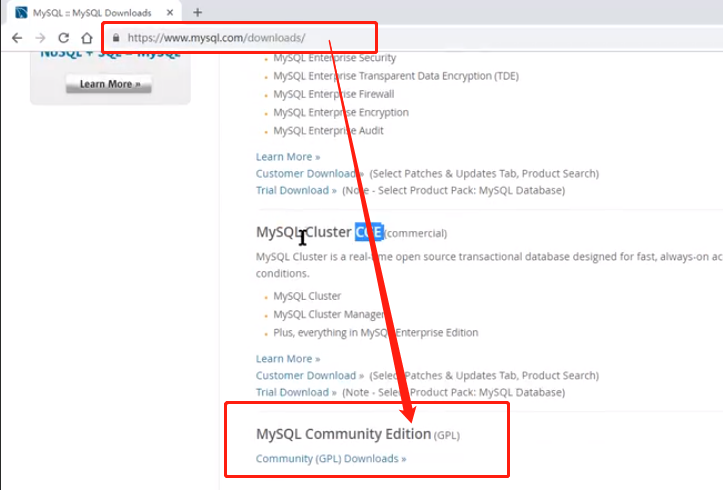Click MySQL Enterprise Audit list item
Image resolution: width=723 pixels, height=490 pixels.
tap(328, 130)
